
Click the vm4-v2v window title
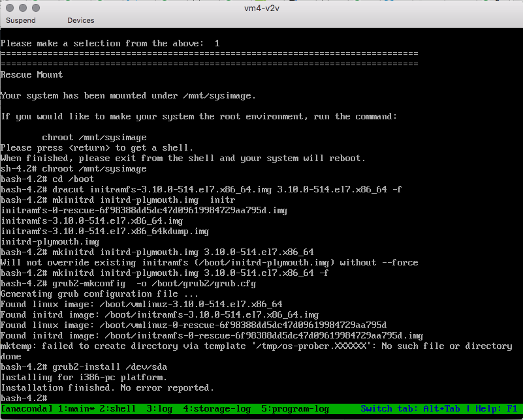261,8
